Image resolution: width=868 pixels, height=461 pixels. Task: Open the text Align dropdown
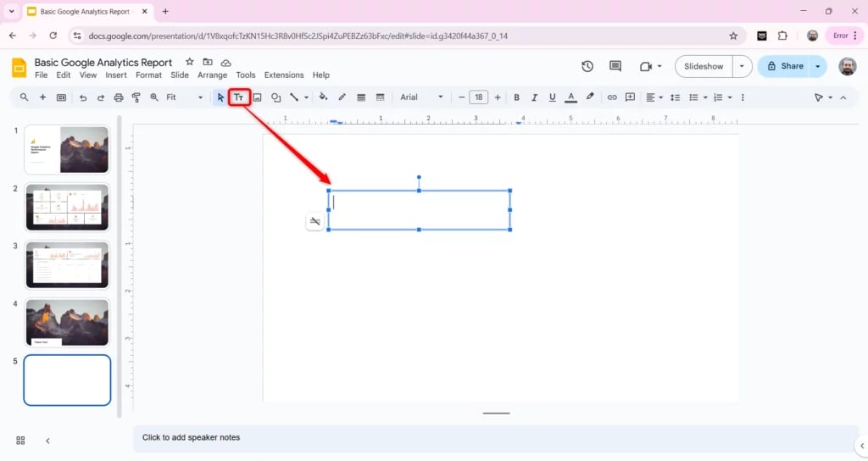654,97
